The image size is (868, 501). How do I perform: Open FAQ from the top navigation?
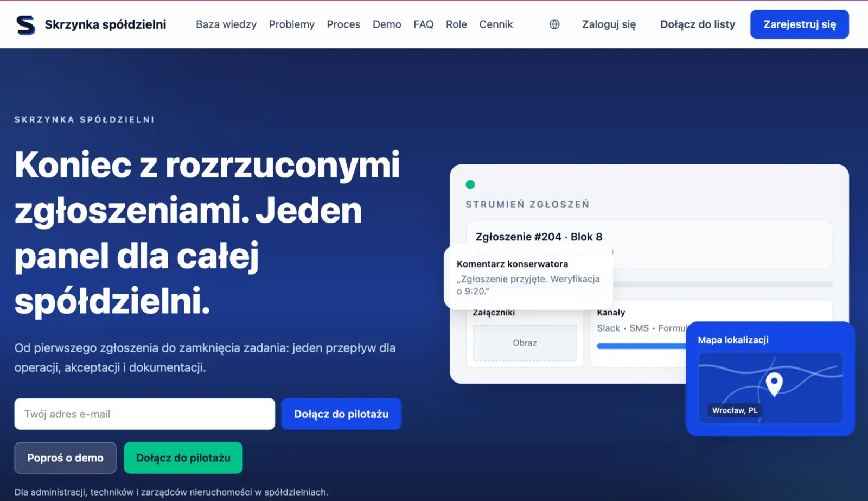(424, 24)
